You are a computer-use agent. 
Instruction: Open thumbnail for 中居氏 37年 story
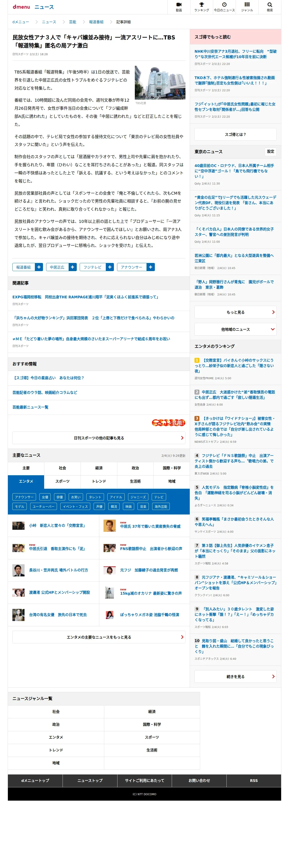[109, 525]
